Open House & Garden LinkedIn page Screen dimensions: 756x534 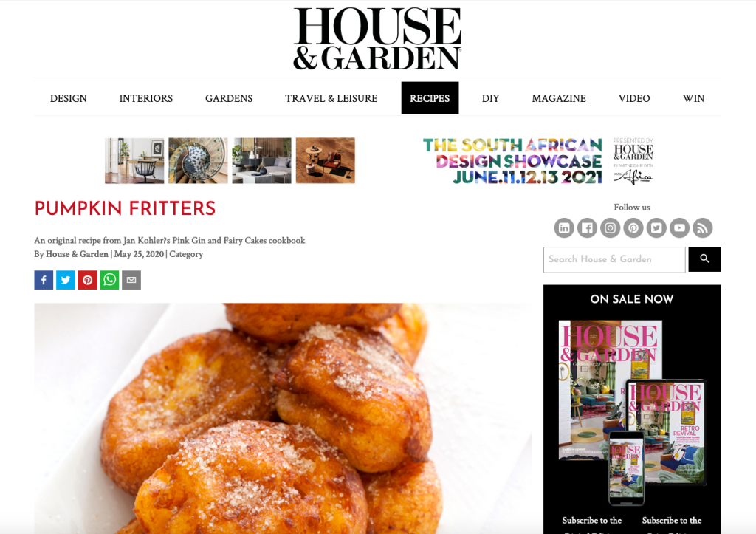(564, 227)
